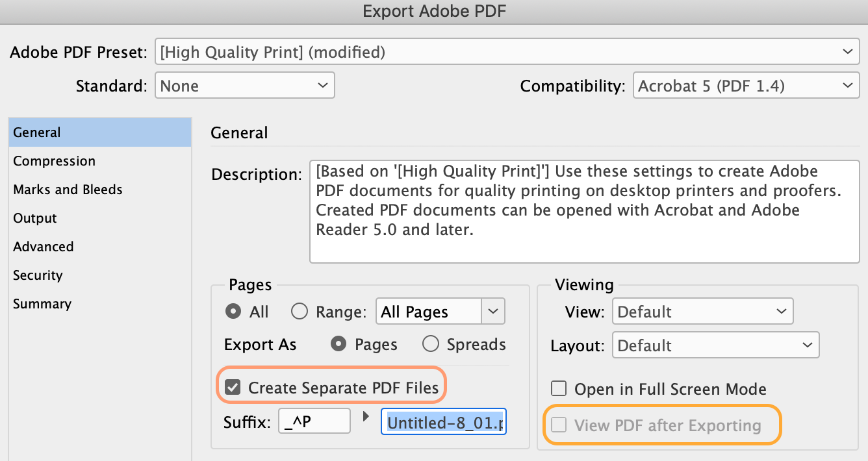Click the suffix variable arrow icon
Screen dimensions: 868x461
point(366,416)
